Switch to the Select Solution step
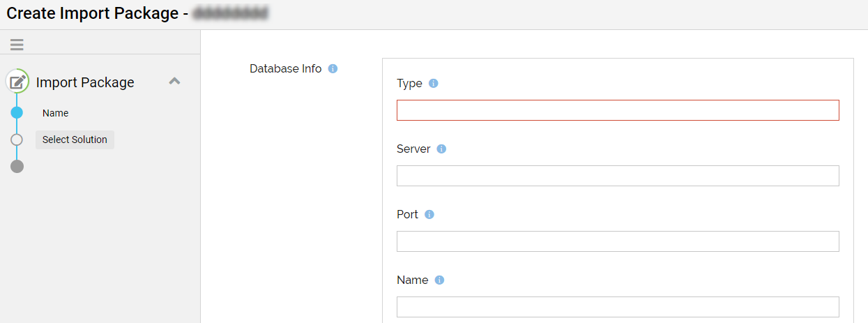The image size is (868, 323). tap(75, 140)
